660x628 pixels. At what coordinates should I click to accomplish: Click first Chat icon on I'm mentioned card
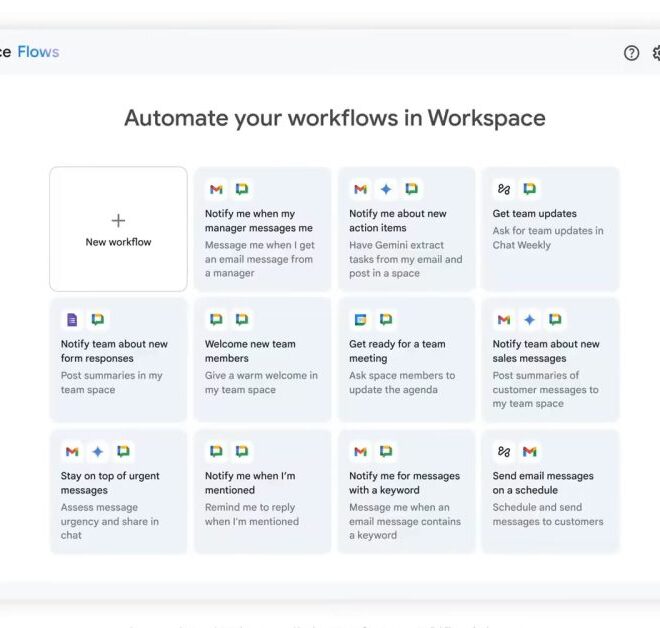[216, 452]
